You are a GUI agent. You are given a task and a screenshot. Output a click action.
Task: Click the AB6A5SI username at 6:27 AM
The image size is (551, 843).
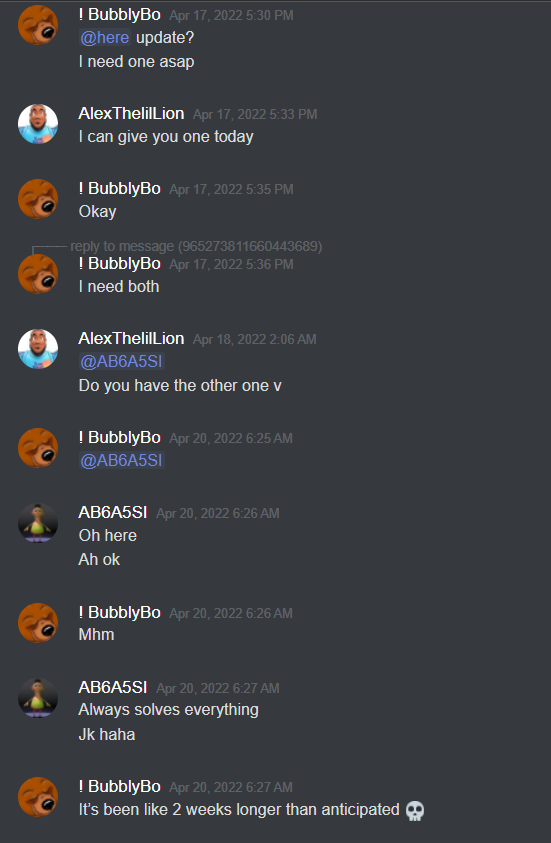point(113,687)
